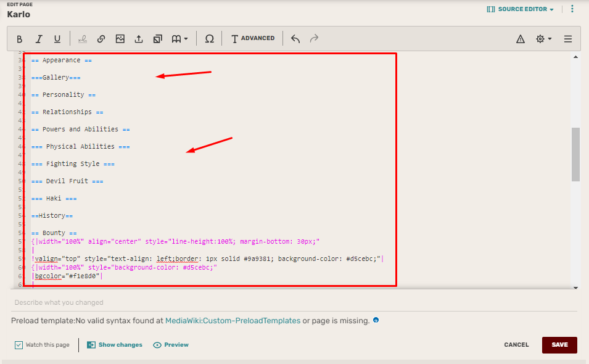Image resolution: width=589 pixels, height=364 pixels.
Task: Insert a link
Action: [101, 39]
